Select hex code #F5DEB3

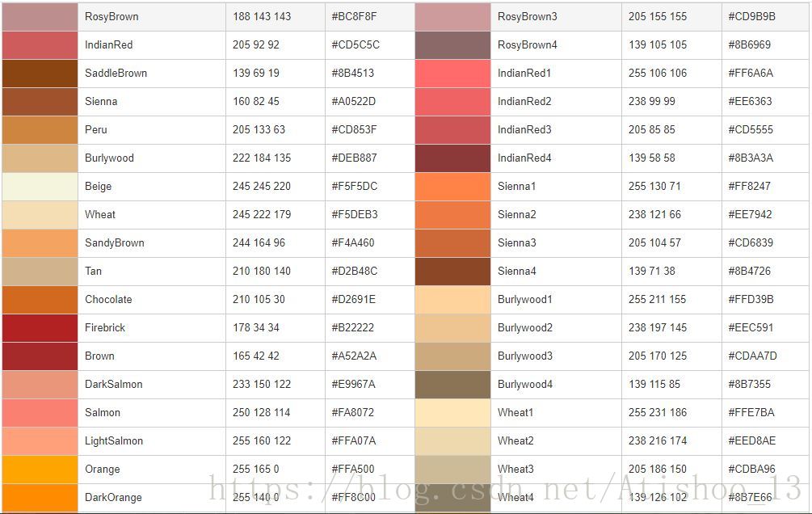click(x=355, y=214)
